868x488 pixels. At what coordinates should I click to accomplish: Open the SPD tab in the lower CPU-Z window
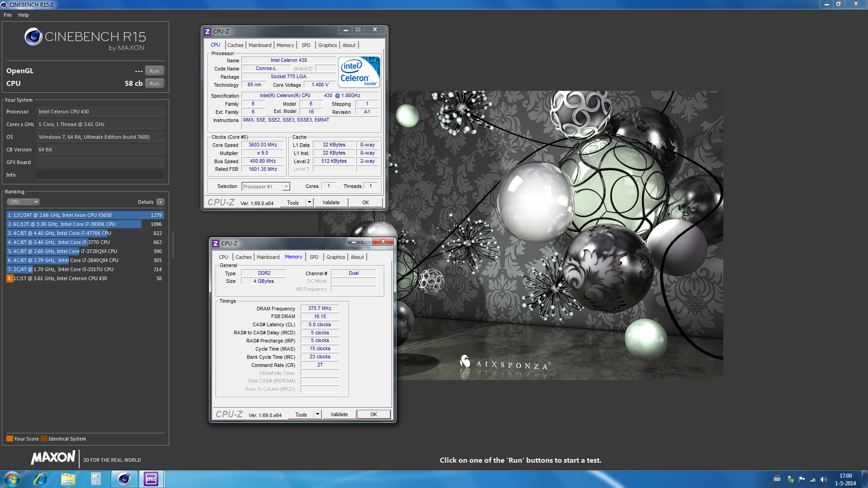click(314, 257)
